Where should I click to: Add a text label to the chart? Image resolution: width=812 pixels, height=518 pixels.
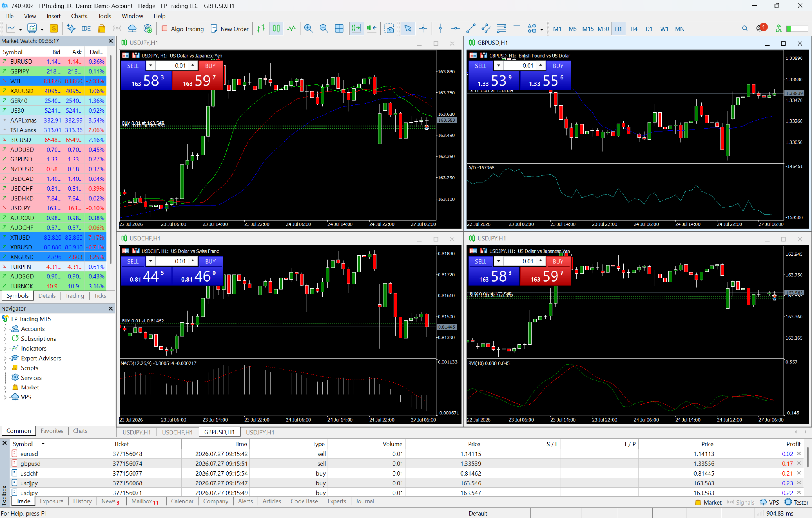(517, 29)
